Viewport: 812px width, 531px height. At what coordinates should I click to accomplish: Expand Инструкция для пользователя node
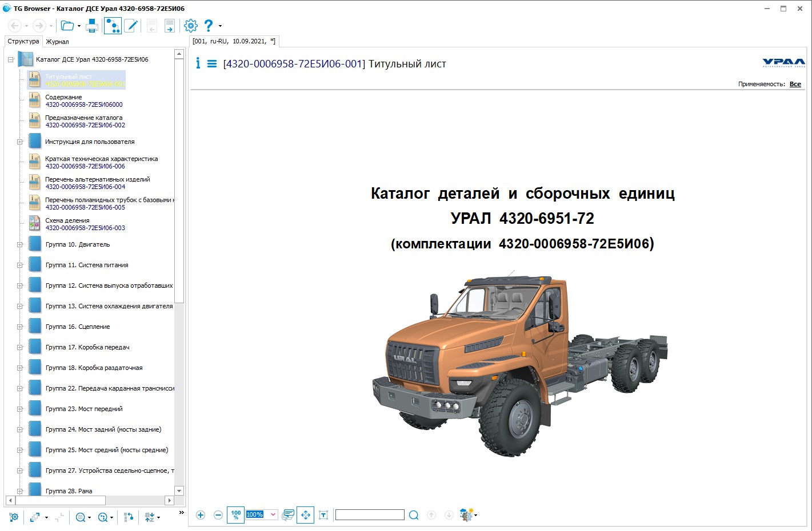click(19, 142)
